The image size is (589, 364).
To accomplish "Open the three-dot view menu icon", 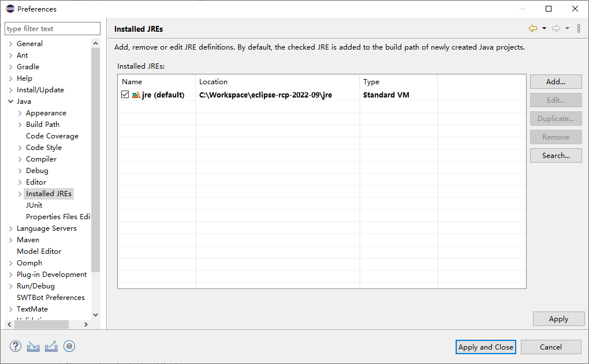I will tap(579, 28).
